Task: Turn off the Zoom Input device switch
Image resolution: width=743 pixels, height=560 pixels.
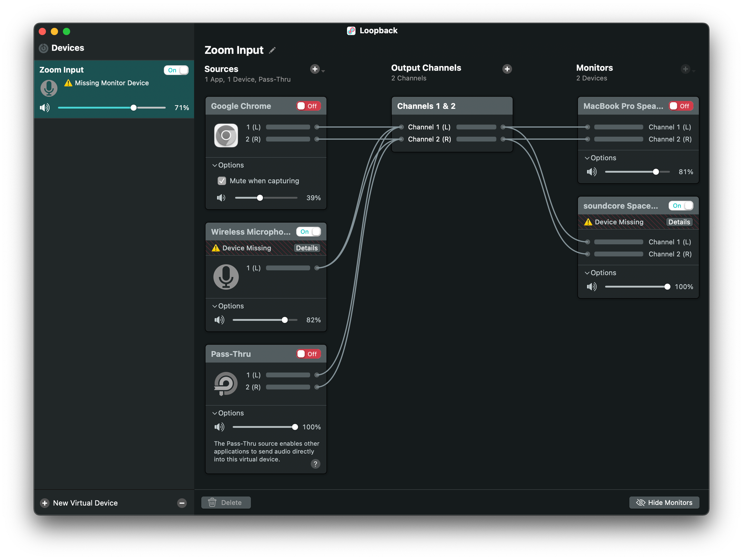Action: point(176,70)
